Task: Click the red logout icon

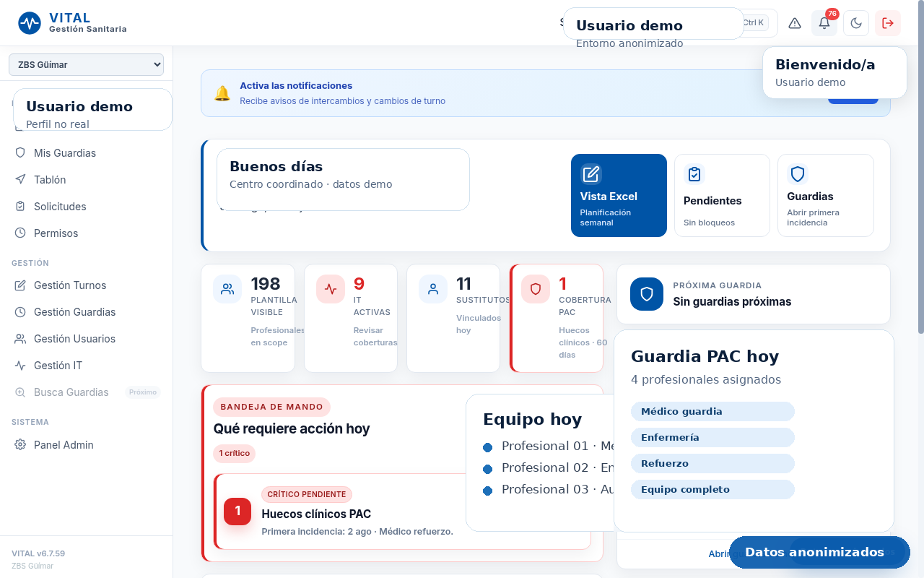Action: (x=888, y=23)
